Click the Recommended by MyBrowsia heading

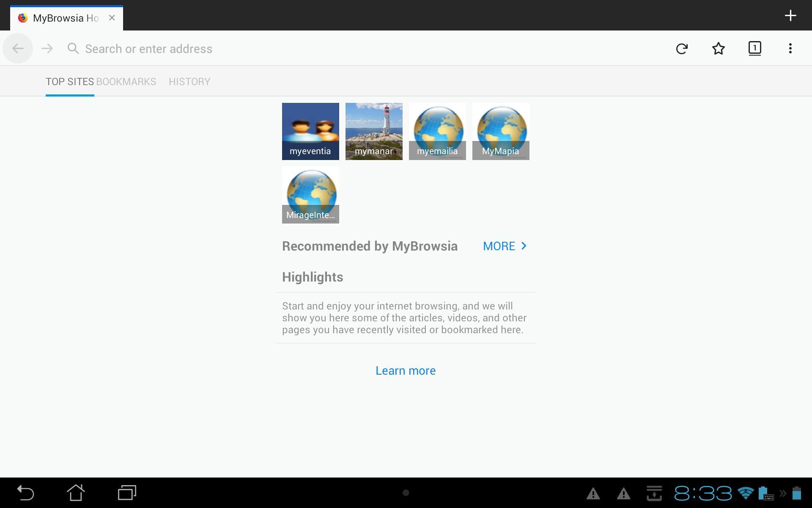point(370,246)
